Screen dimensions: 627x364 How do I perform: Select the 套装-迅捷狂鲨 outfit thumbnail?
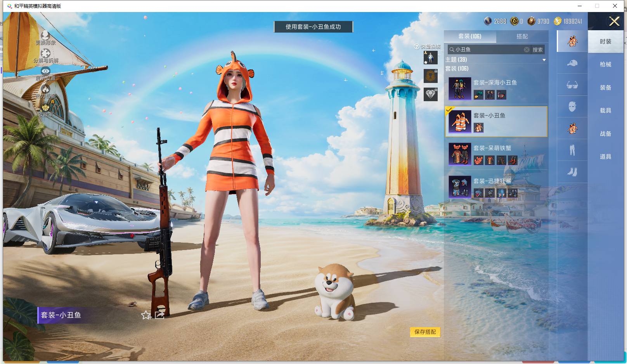[x=460, y=187]
